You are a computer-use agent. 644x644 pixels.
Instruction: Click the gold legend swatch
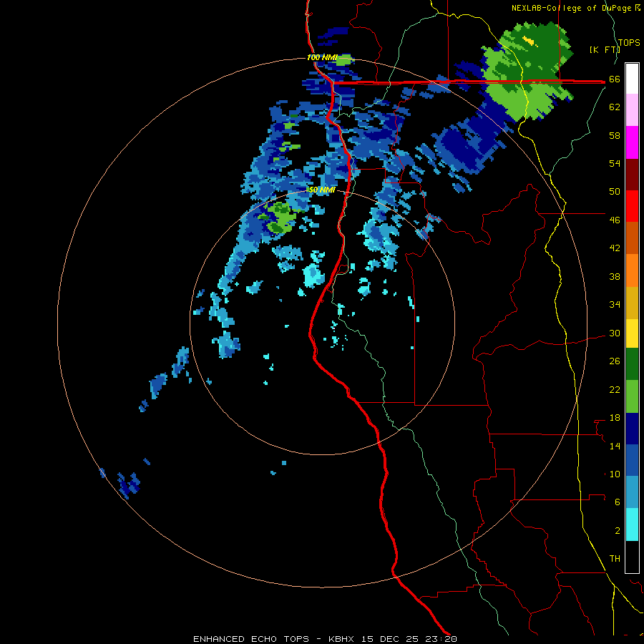click(632, 302)
